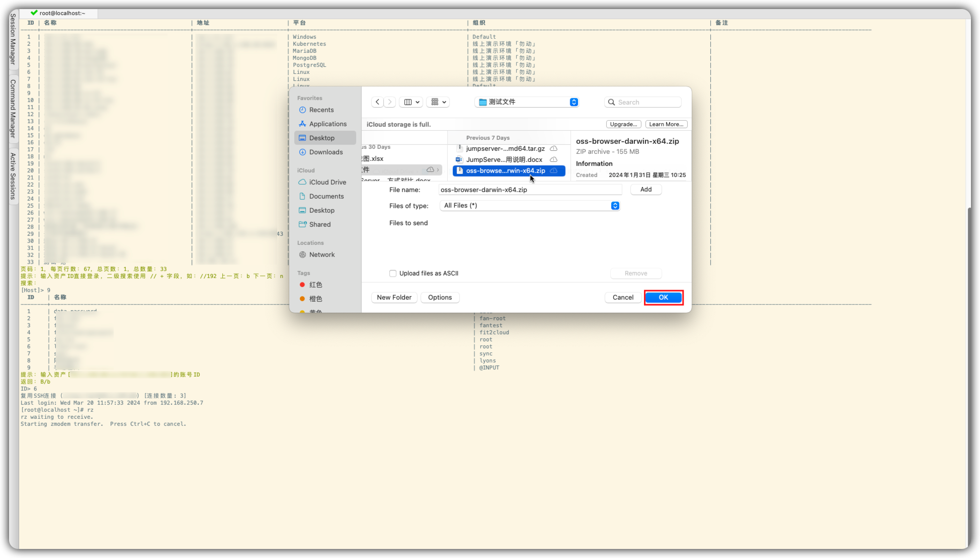Open the Downloads folder in sidebar
The width and height of the screenshot is (980, 558).
pyautogui.click(x=325, y=152)
